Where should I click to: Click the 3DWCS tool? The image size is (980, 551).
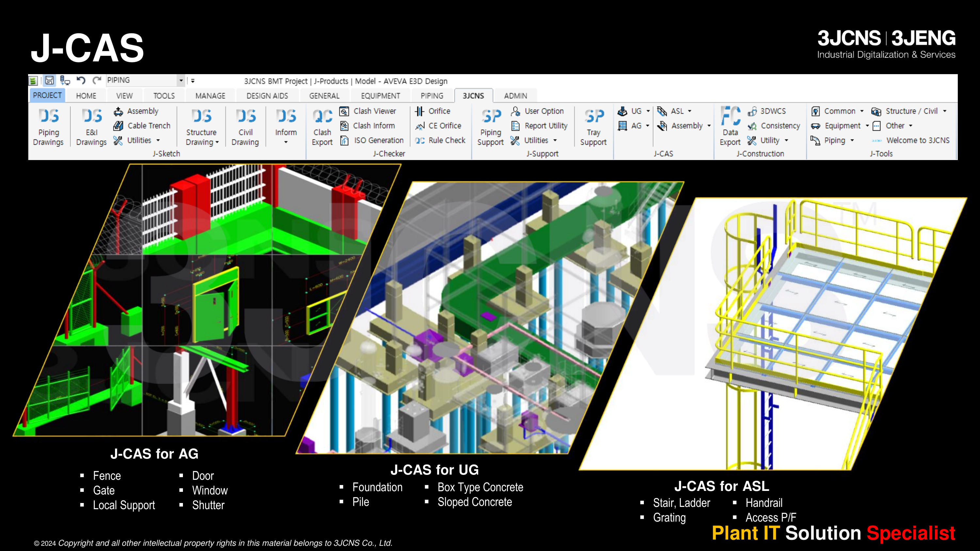[767, 111]
